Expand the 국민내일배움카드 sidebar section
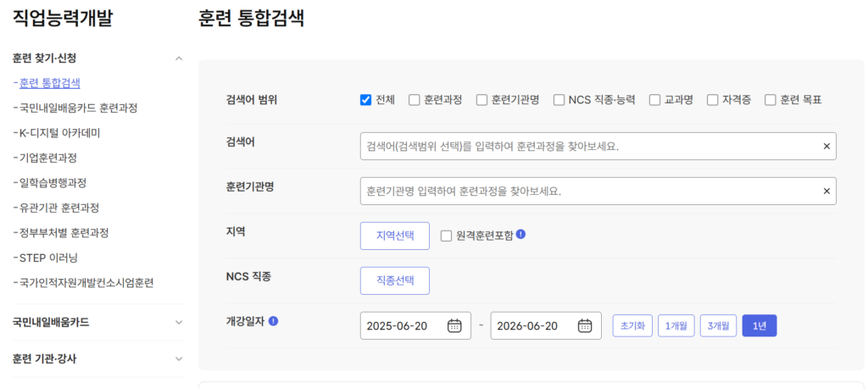 coord(178,322)
